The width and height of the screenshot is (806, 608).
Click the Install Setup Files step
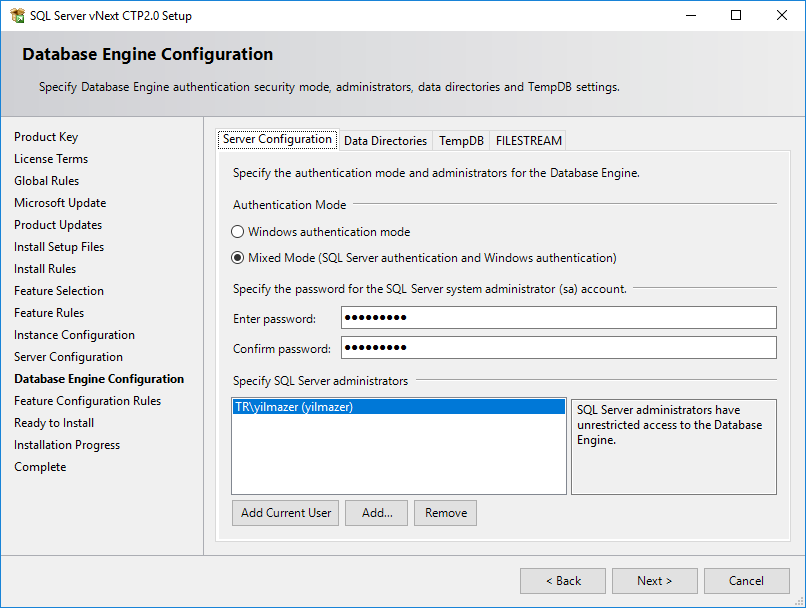pyautogui.click(x=59, y=247)
